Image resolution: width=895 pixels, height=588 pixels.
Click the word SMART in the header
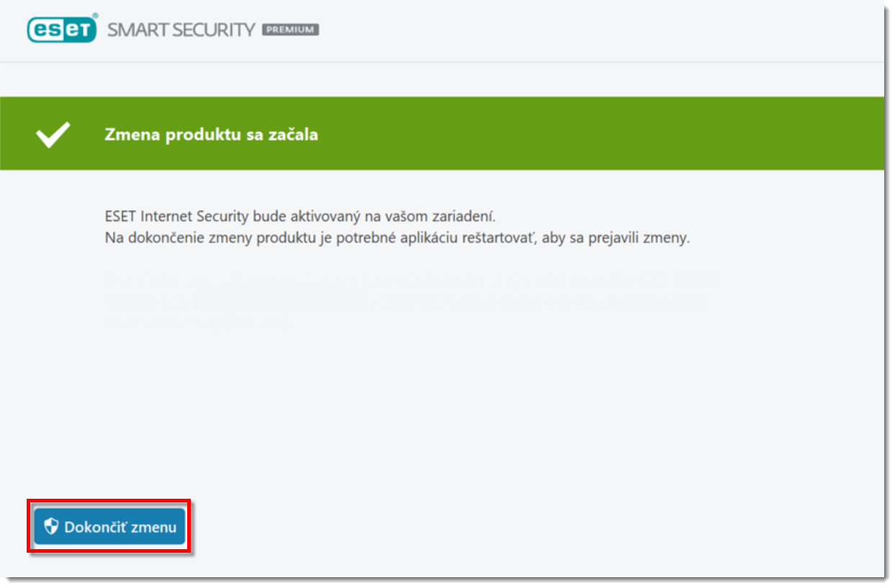pyautogui.click(x=132, y=30)
